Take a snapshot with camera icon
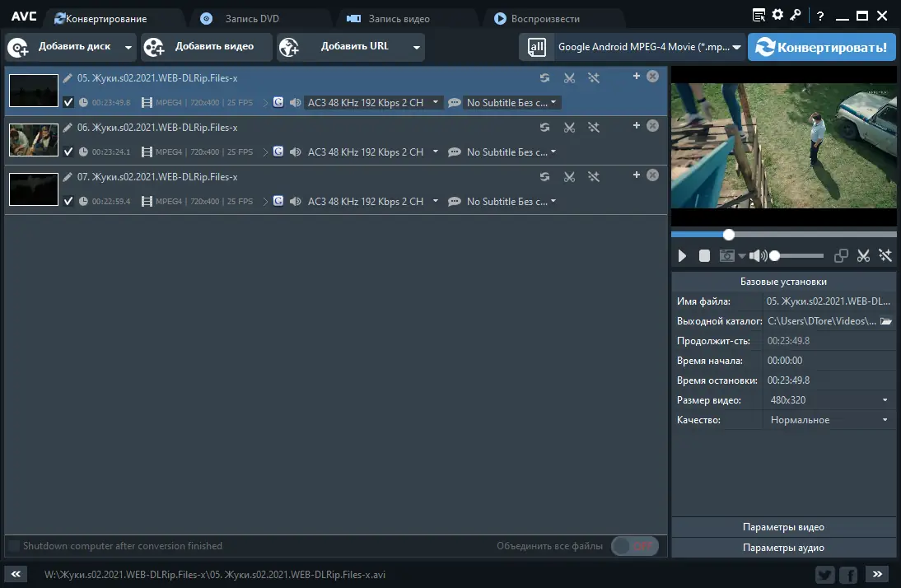The height and width of the screenshot is (588, 901). point(727,256)
